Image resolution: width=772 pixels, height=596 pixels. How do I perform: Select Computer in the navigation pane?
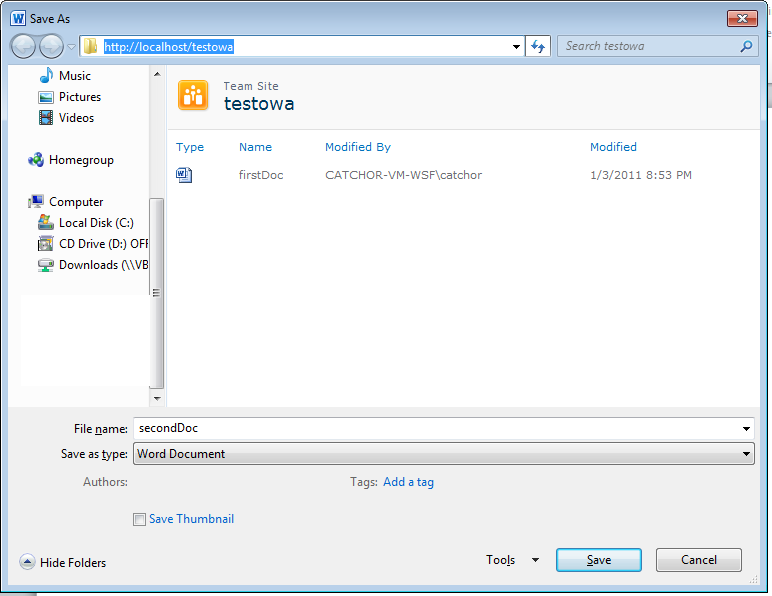76,202
